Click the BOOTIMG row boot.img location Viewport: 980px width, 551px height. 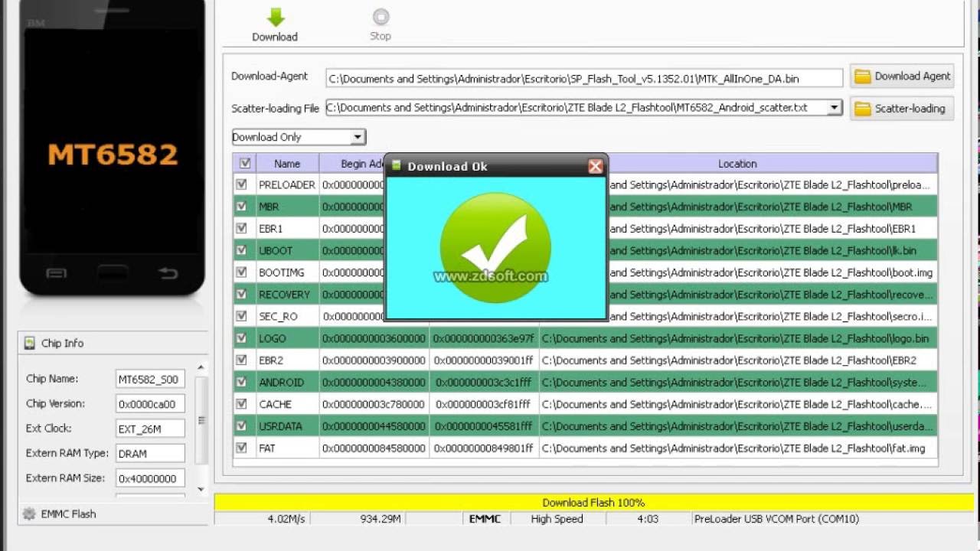(773, 272)
